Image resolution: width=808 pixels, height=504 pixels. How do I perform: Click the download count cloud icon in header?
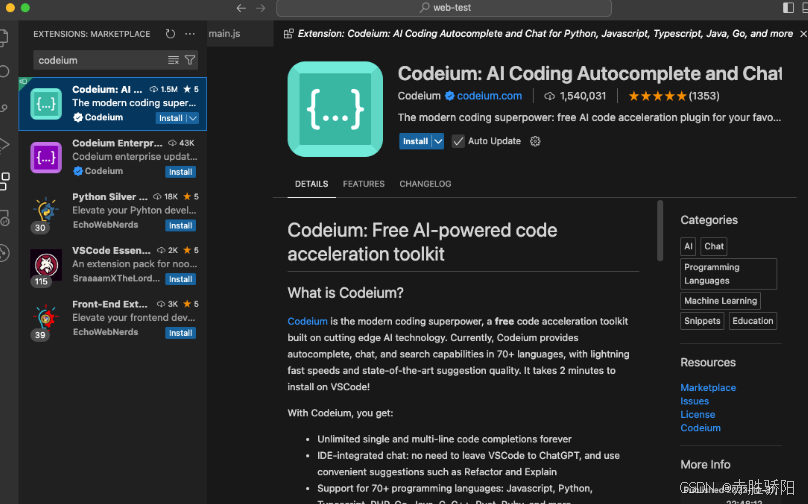click(x=550, y=96)
